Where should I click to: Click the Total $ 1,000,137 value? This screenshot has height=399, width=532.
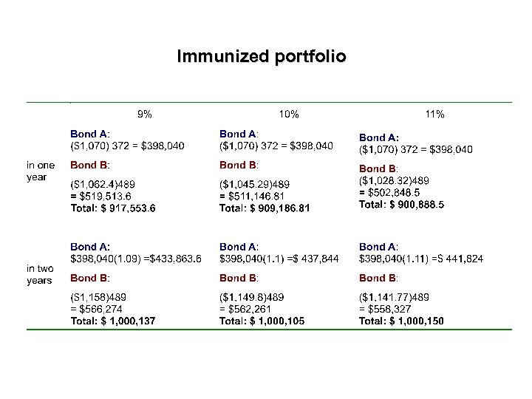113,321
